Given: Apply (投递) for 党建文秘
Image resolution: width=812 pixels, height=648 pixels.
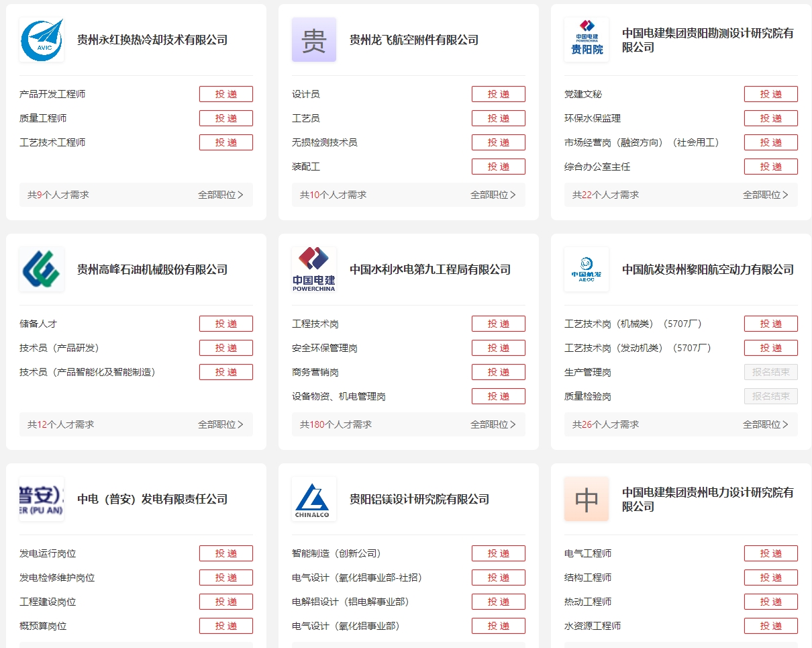Looking at the screenshot, I should click(771, 94).
